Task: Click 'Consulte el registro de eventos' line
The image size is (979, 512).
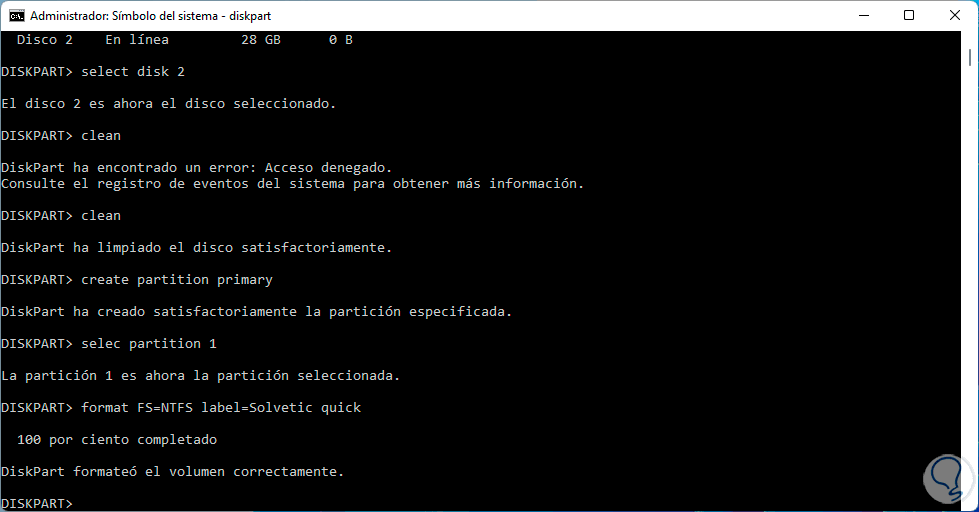Action: click(292, 184)
